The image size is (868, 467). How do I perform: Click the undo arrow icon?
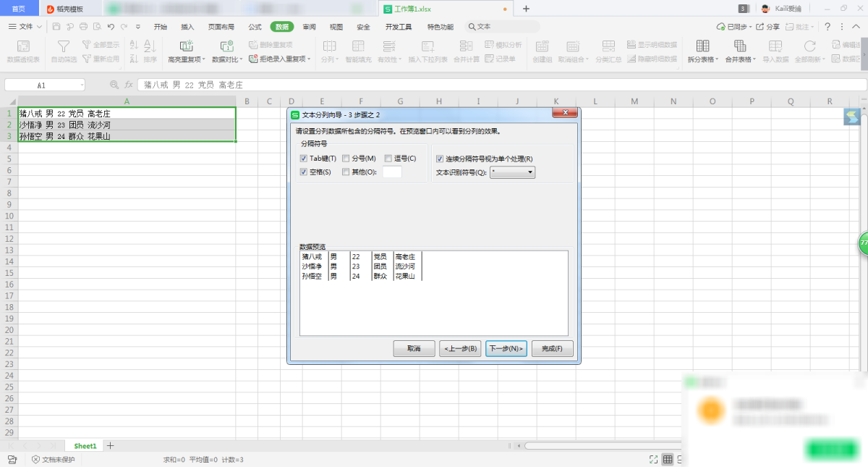pyautogui.click(x=111, y=27)
